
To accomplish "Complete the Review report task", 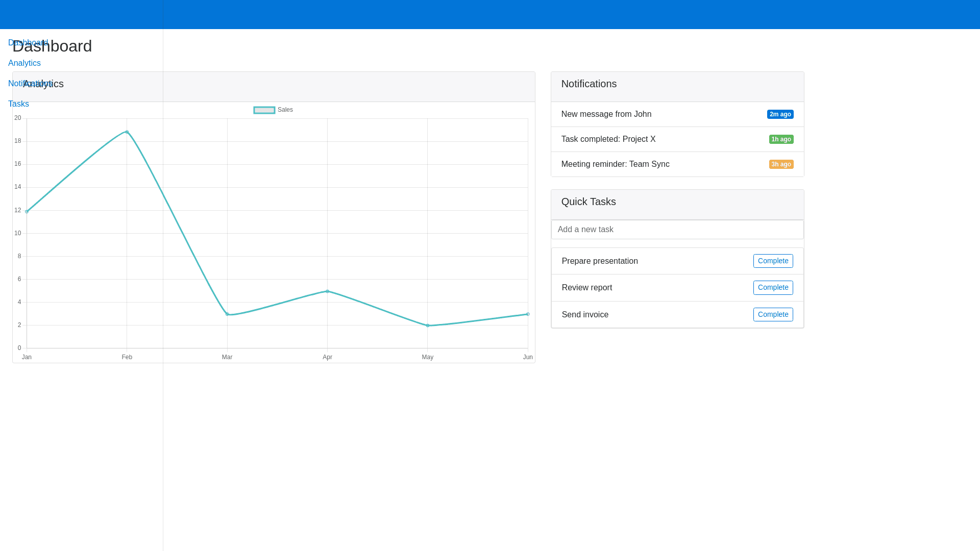I will point(773,287).
